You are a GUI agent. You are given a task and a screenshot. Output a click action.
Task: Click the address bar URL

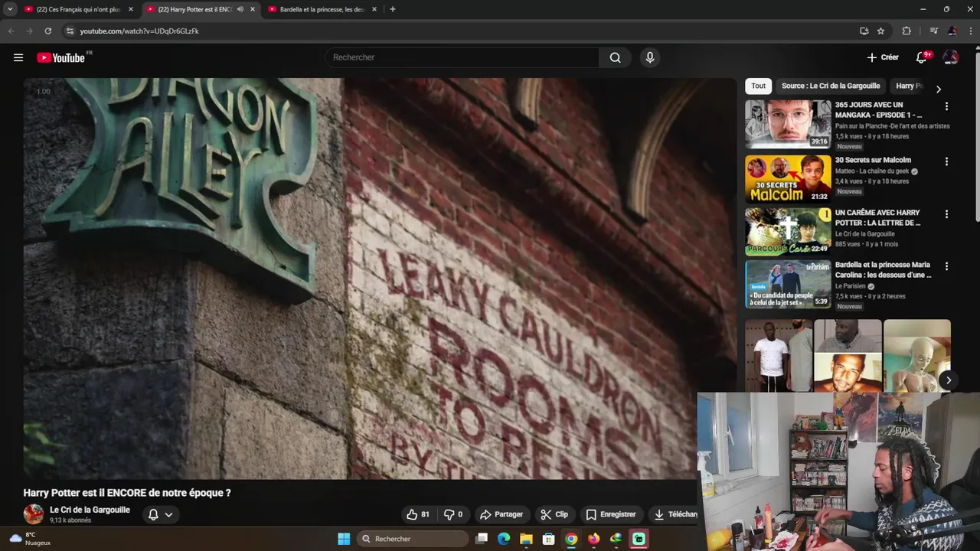tap(139, 31)
